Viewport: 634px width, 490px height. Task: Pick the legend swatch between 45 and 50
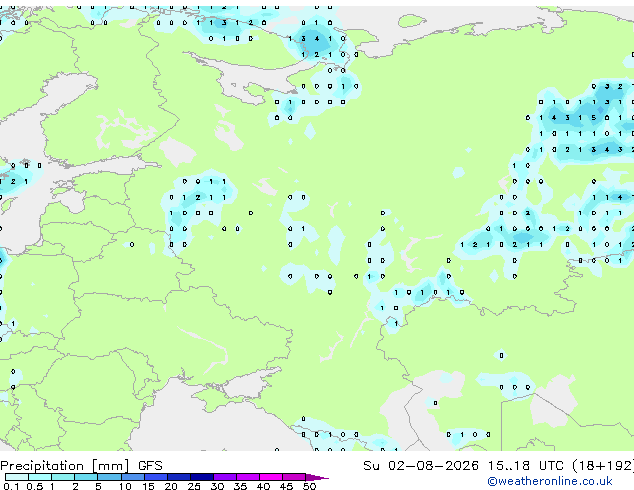(294, 477)
